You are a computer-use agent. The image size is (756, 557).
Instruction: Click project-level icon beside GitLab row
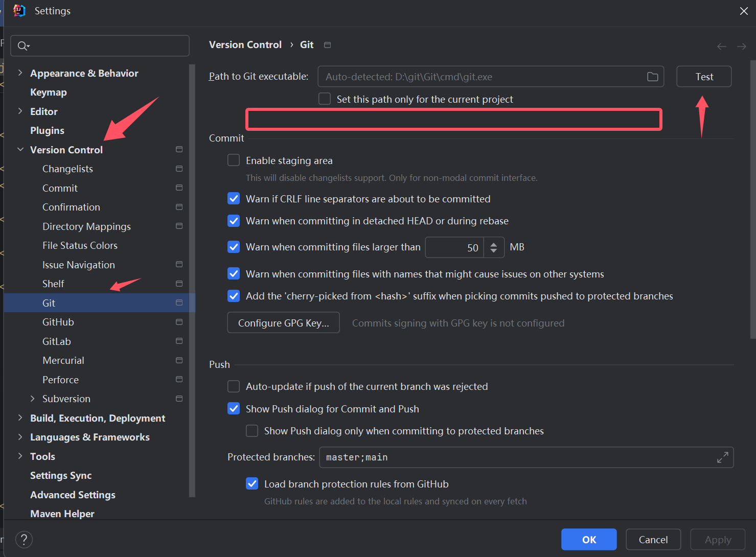click(x=179, y=341)
